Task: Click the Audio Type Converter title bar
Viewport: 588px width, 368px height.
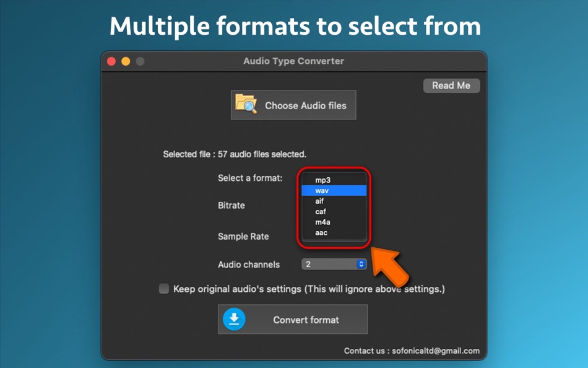Action: (x=293, y=61)
